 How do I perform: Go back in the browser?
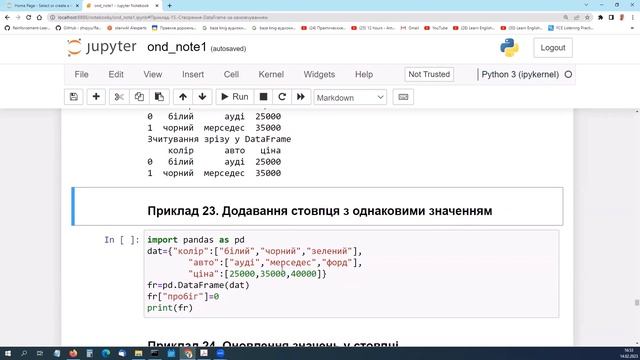(7, 18)
